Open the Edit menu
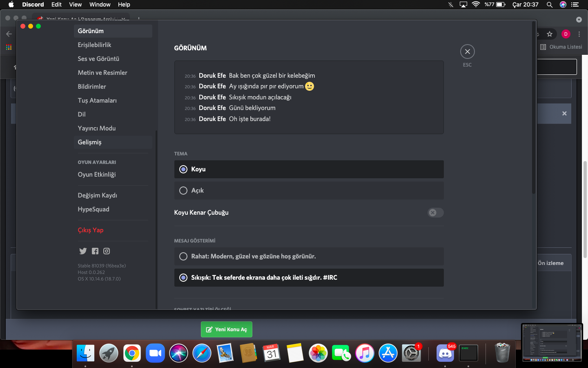 tap(56, 4)
